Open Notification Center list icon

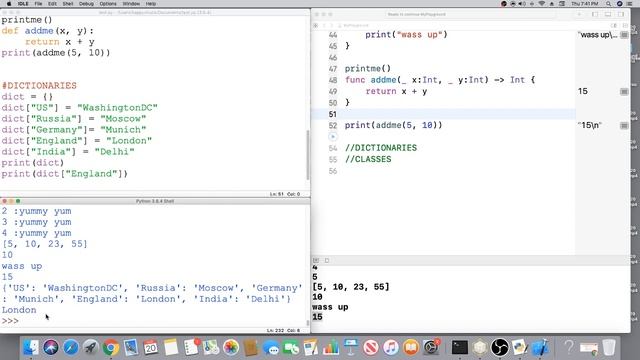629,4
